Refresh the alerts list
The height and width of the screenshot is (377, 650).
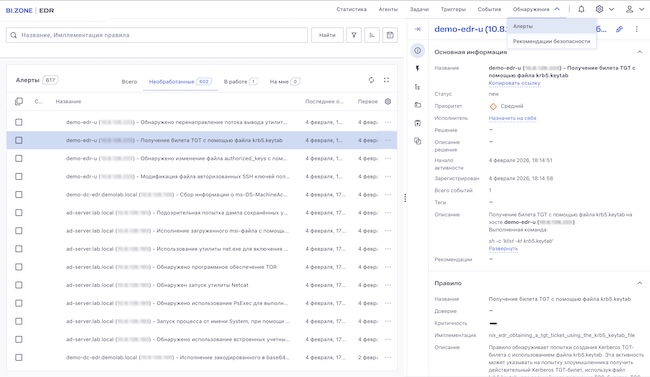pyautogui.click(x=371, y=80)
